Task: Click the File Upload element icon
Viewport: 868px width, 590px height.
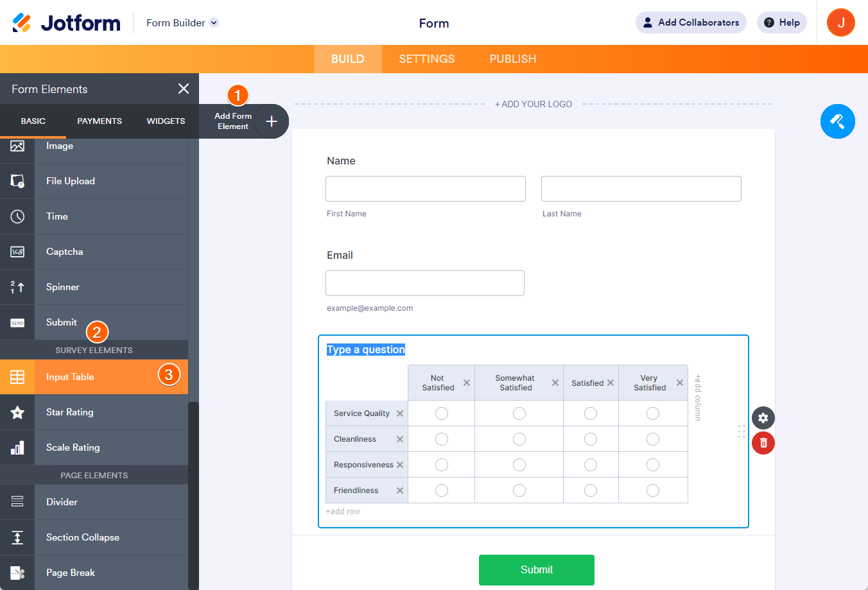Action: pyautogui.click(x=17, y=181)
